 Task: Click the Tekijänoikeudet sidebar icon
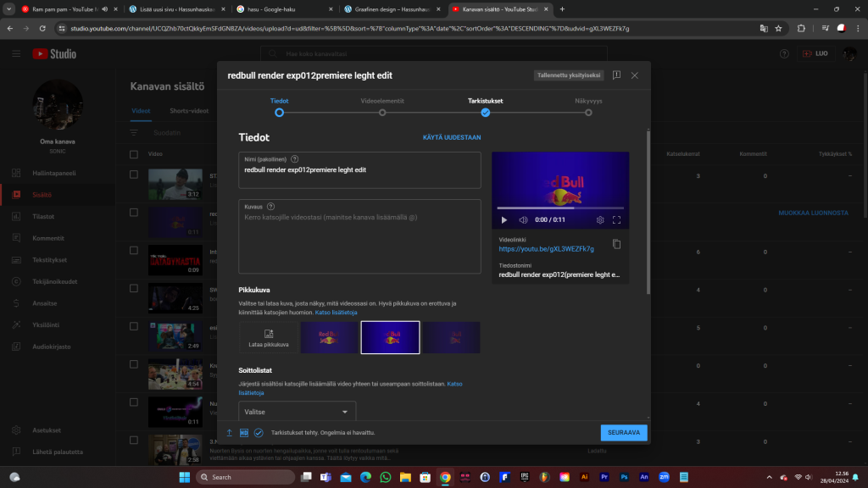[16, 281]
